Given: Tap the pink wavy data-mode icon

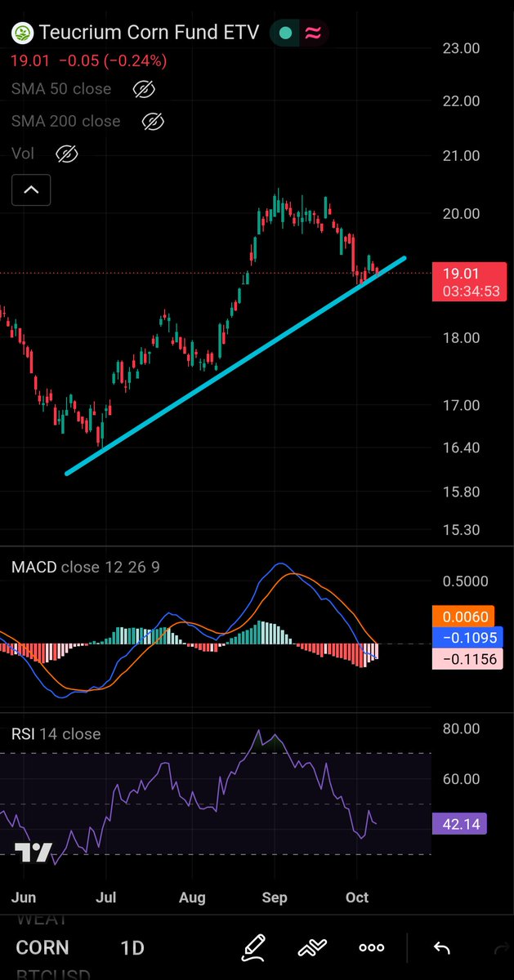Looking at the screenshot, I should pos(312,33).
